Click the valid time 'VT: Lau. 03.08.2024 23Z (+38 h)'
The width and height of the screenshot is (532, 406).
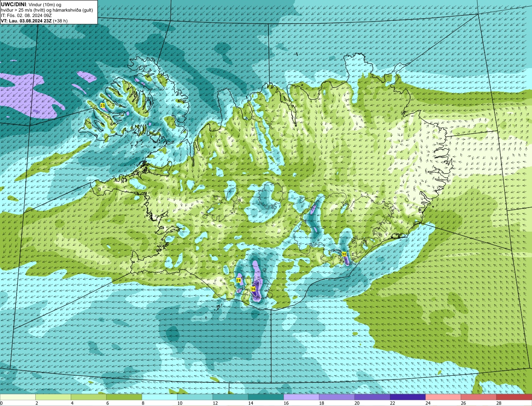[34, 21]
